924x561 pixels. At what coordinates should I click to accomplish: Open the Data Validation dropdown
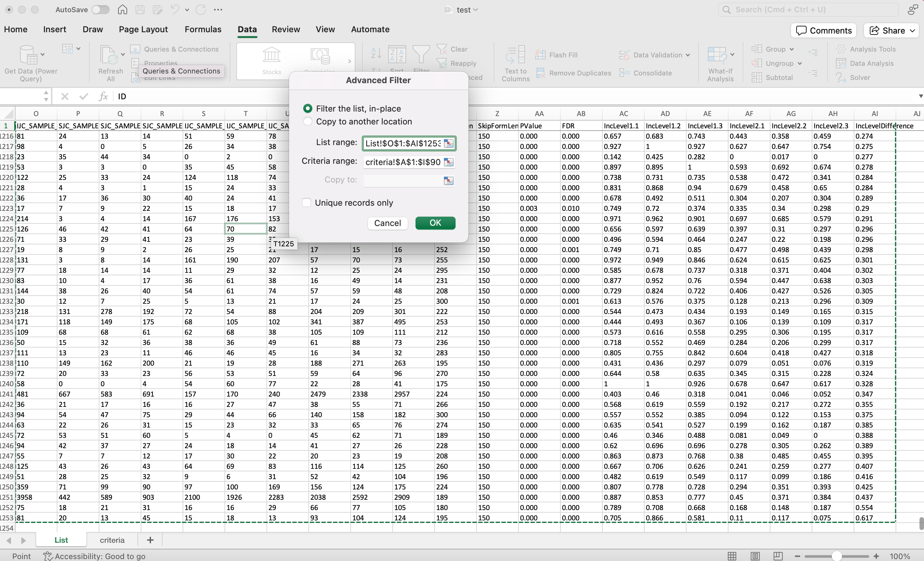pos(688,55)
